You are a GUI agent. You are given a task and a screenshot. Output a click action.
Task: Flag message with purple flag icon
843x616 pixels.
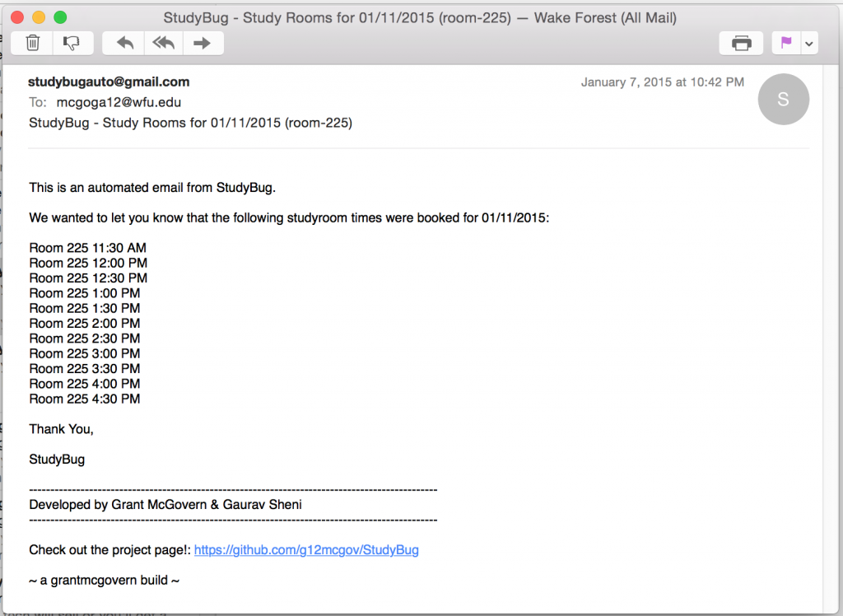tap(786, 43)
